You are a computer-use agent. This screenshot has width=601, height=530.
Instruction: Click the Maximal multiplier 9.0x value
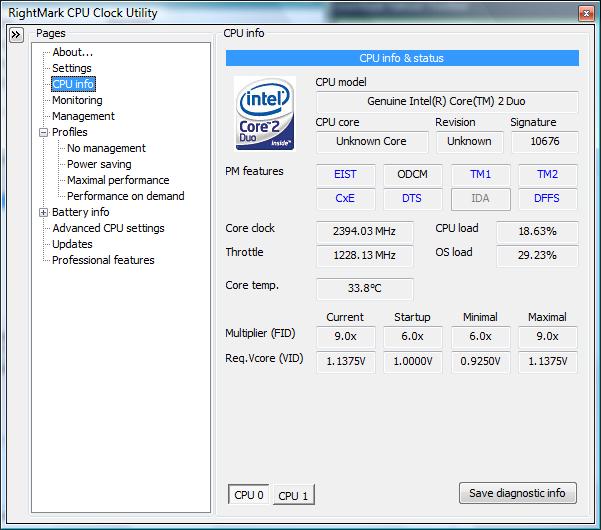[x=547, y=337]
